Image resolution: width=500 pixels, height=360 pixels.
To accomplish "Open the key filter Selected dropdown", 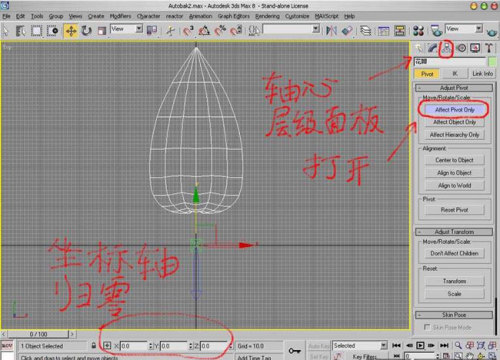I will tap(360, 346).
